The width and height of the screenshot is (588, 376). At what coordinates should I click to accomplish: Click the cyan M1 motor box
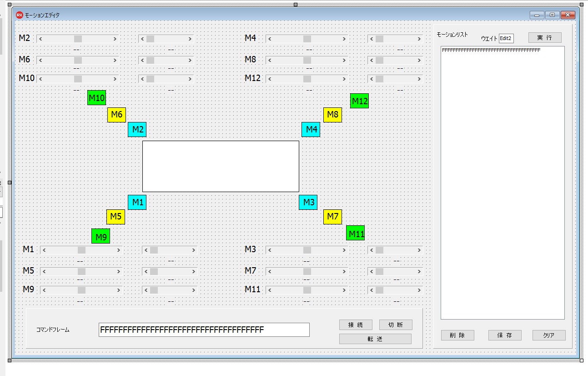pyautogui.click(x=137, y=202)
